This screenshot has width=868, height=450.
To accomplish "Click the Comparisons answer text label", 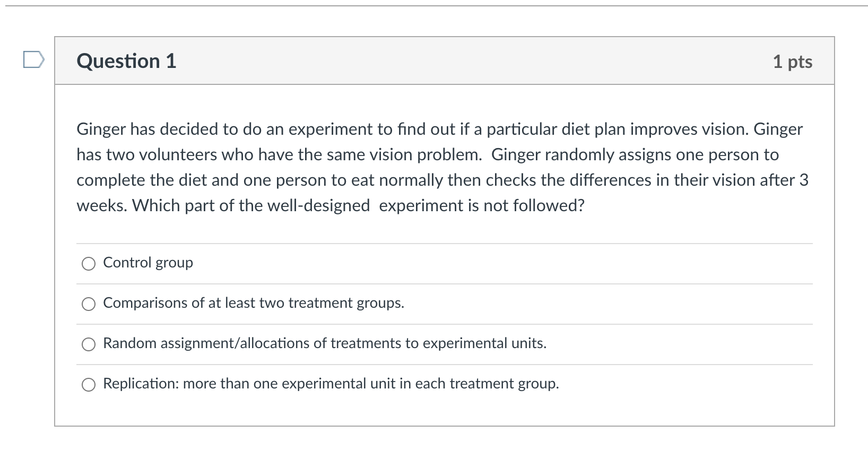I will pos(253,304).
